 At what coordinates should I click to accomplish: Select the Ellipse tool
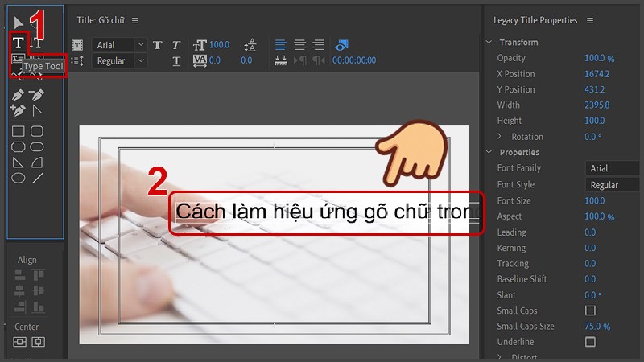point(18,178)
